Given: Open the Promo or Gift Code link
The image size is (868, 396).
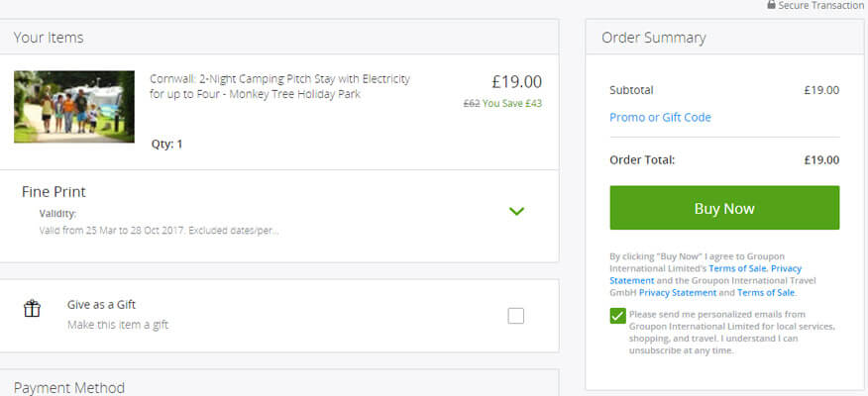Looking at the screenshot, I should 660,117.
